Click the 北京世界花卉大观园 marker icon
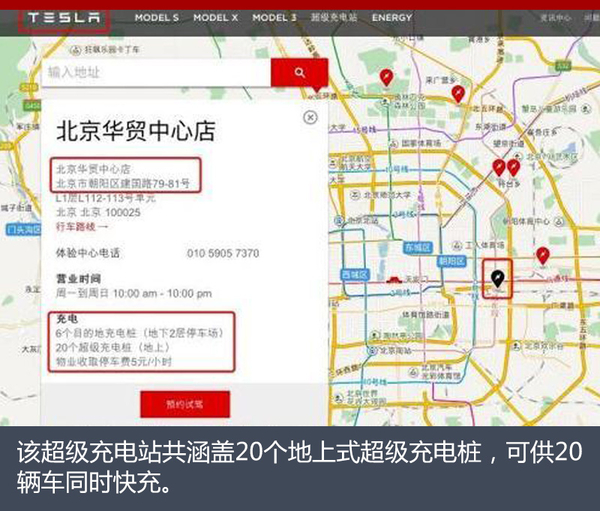 click(338, 397)
